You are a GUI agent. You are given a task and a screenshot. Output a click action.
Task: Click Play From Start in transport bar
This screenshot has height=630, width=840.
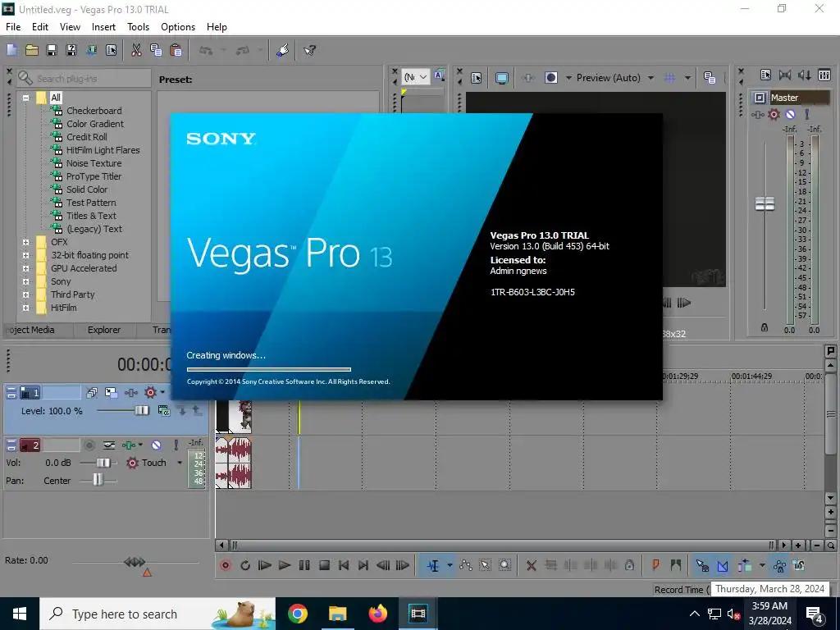coord(265,565)
